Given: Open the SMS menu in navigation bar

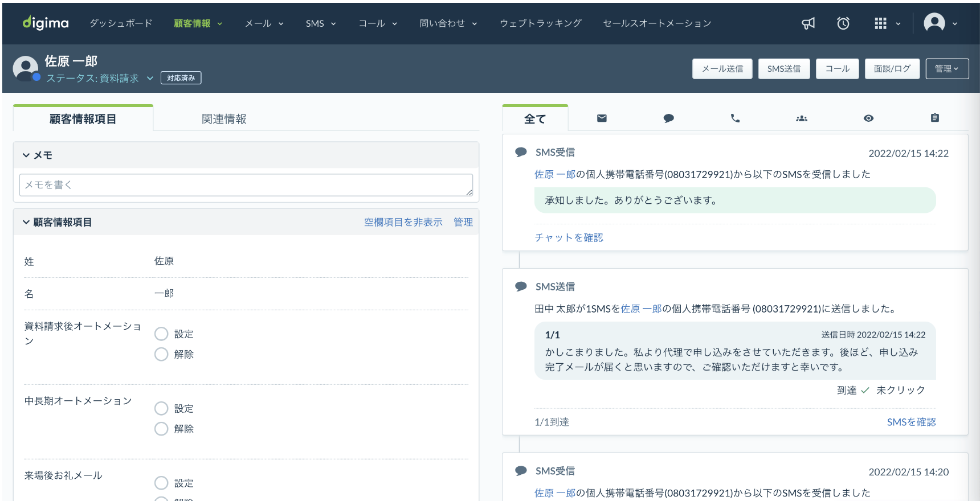Looking at the screenshot, I should [x=321, y=23].
